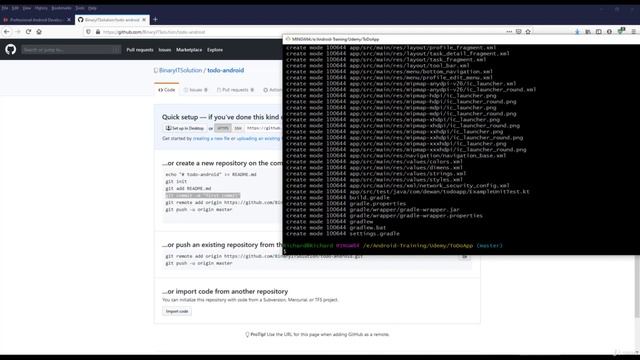
Task: Open Pull requests in GitHub header
Action: 140,50
